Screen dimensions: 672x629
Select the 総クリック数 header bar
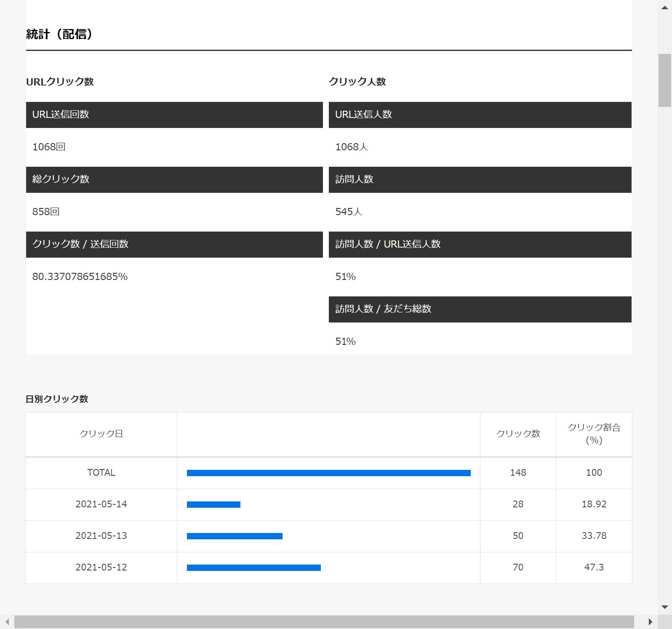tap(174, 179)
